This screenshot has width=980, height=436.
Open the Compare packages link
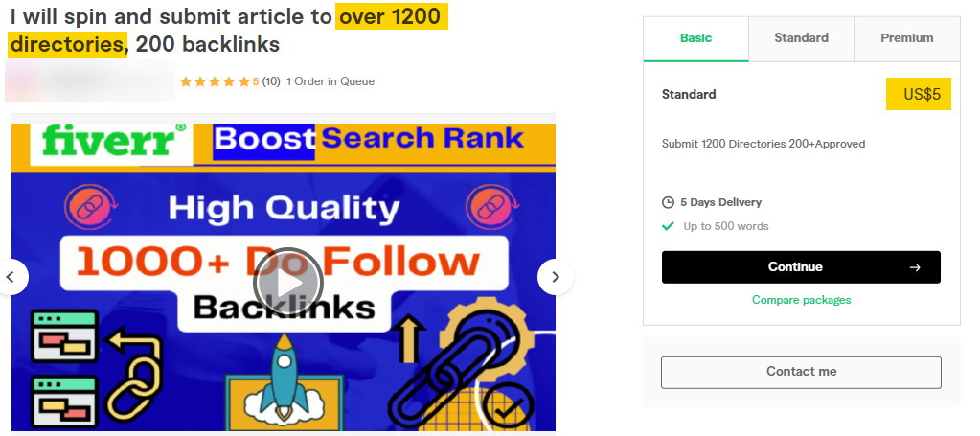[801, 300]
